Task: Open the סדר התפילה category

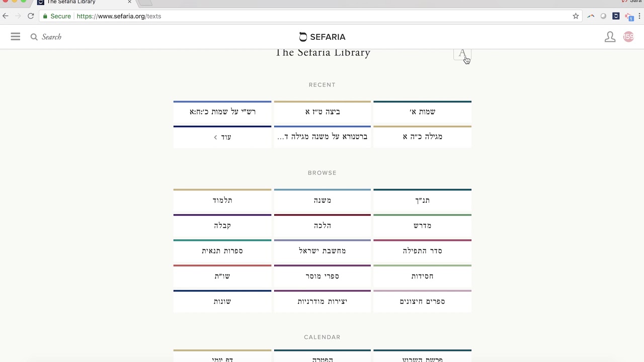Action: tap(423, 250)
